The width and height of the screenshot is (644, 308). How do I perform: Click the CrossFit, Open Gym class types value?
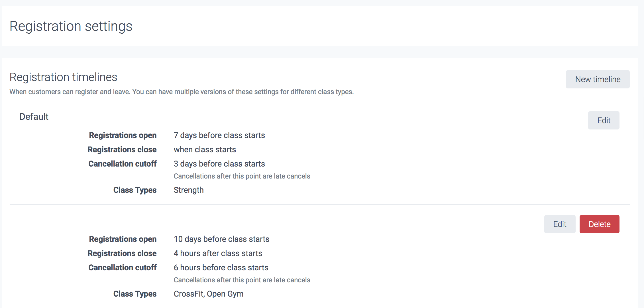(208, 294)
